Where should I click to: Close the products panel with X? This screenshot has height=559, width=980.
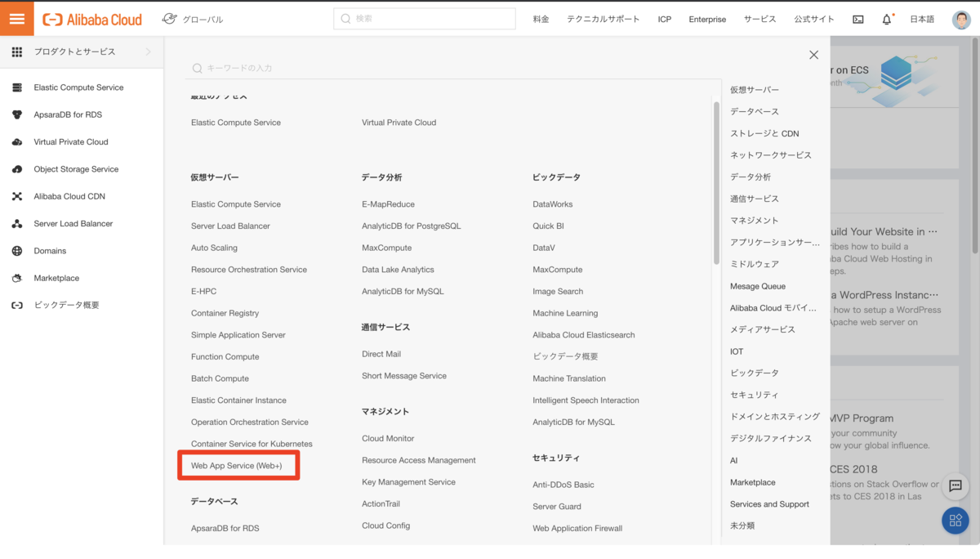click(x=813, y=55)
